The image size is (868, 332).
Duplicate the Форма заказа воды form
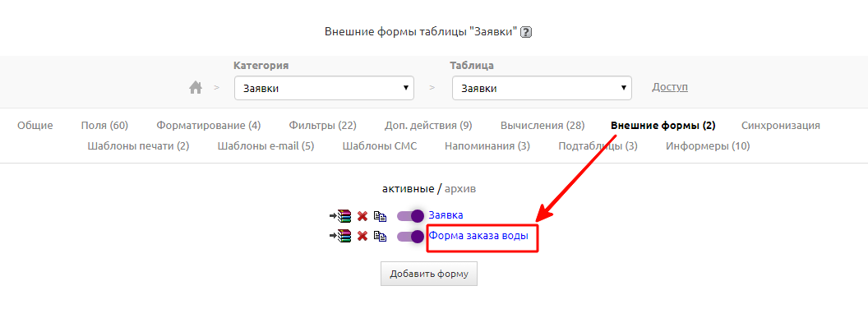point(379,236)
